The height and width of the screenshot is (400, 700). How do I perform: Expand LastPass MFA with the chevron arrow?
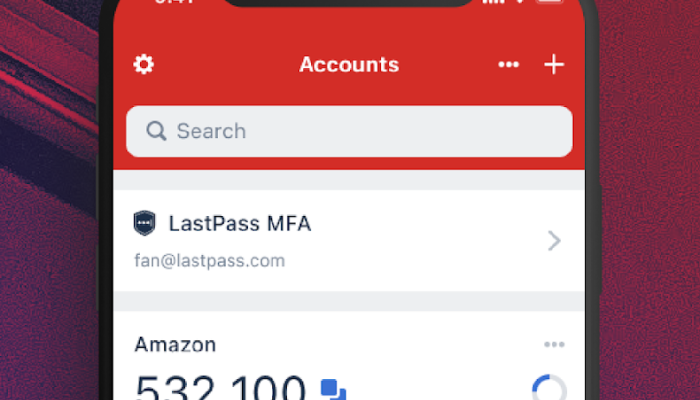pyautogui.click(x=554, y=241)
